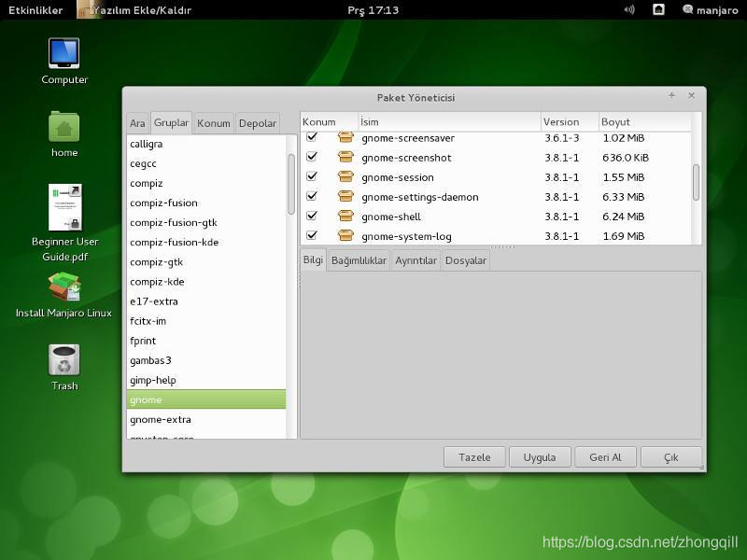Uncheck the gnome-settings-daemon checkbox
Image resolution: width=747 pixels, height=560 pixels.
(312, 196)
